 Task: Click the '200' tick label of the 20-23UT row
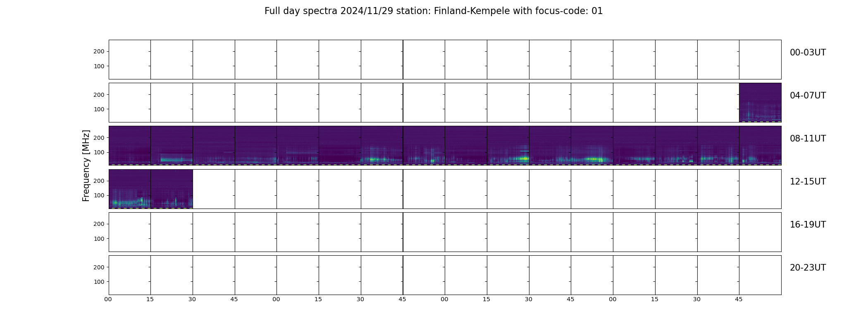click(99, 267)
